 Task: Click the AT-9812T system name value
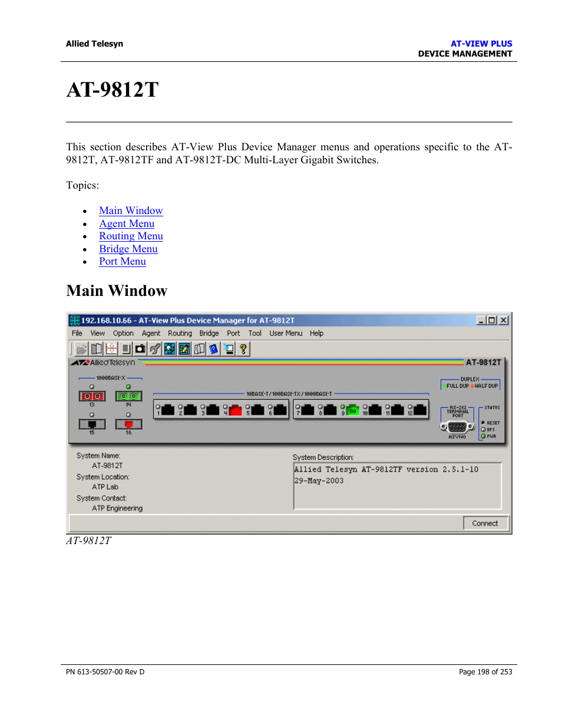click(107, 466)
